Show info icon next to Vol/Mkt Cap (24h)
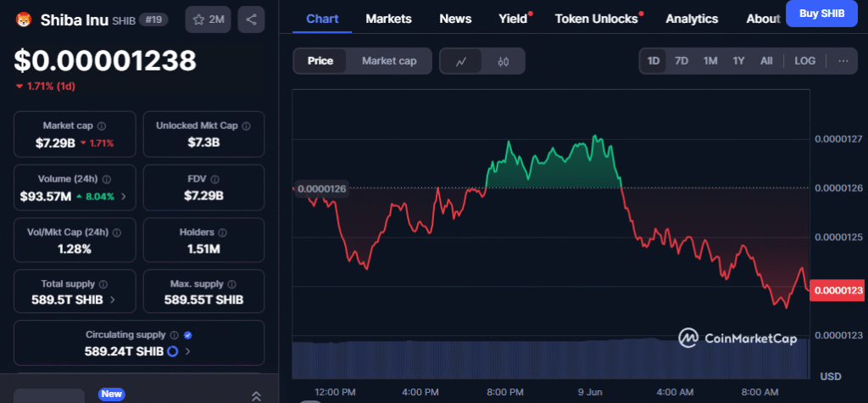The image size is (868, 403). pos(117,232)
